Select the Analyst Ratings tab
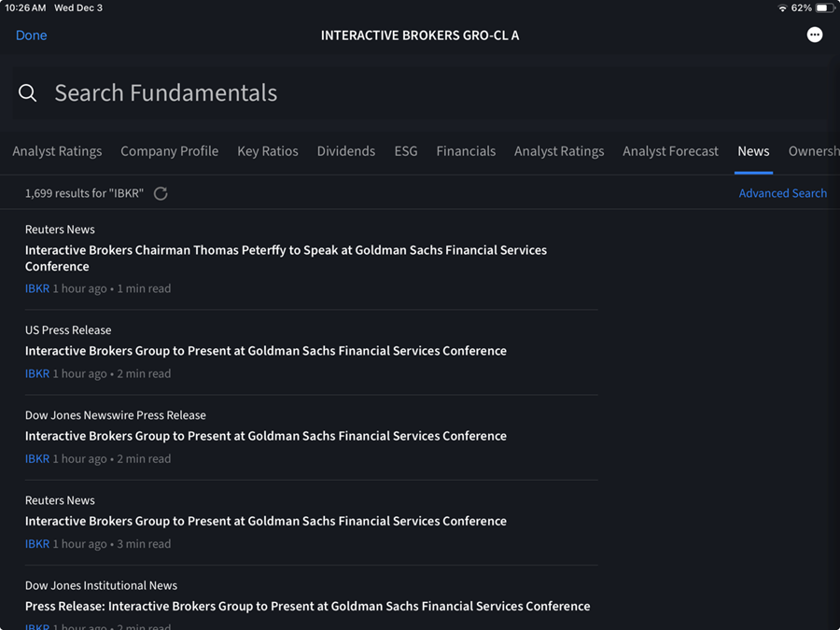This screenshot has width=840, height=630. pyautogui.click(x=57, y=150)
